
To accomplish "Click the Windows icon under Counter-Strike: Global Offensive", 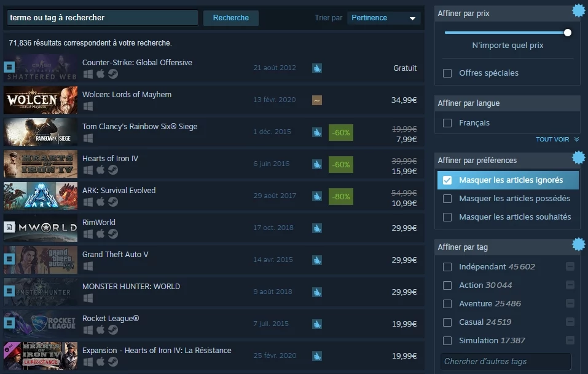I will coord(88,74).
